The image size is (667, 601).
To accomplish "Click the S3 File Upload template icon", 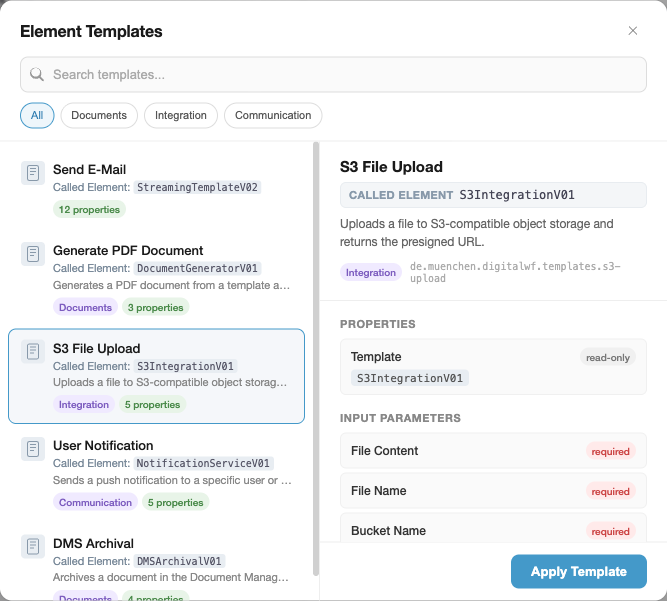I will [33, 352].
